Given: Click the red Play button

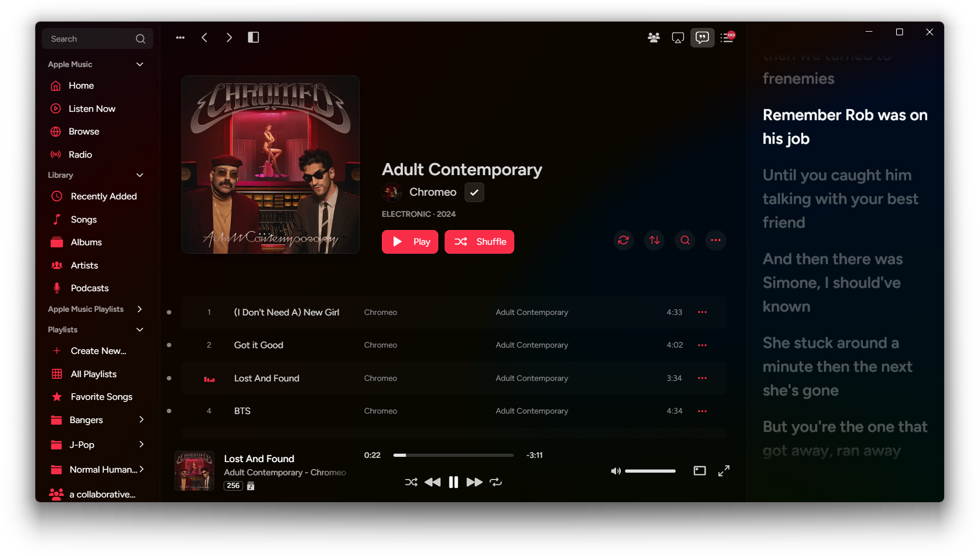Looking at the screenshot, I should 410,242.
